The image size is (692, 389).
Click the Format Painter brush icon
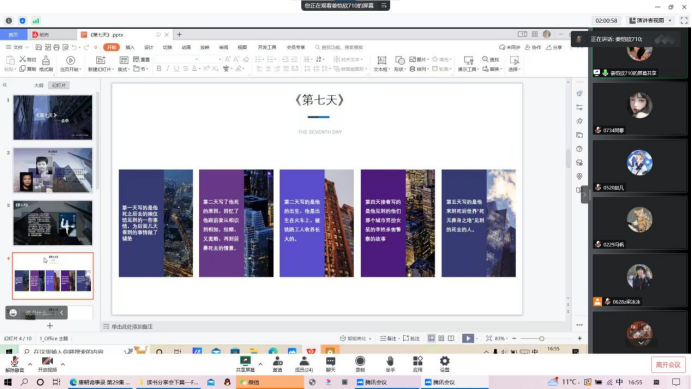46,63
